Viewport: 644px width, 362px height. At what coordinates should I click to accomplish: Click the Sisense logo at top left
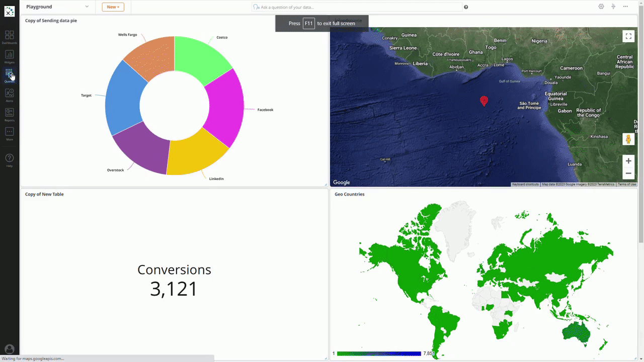point(10,11)
